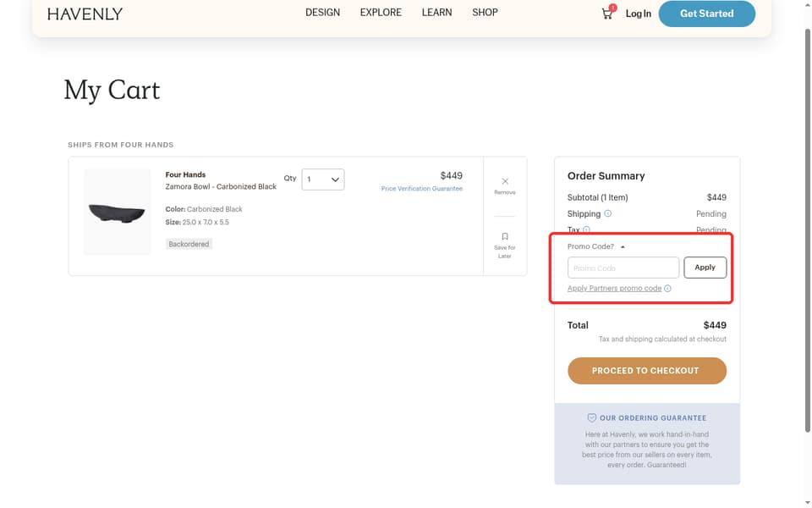Screen dimensions: 812x508
Task: Click the Zamora Bowl - Carbonized Black title
Action: (221, 186)
